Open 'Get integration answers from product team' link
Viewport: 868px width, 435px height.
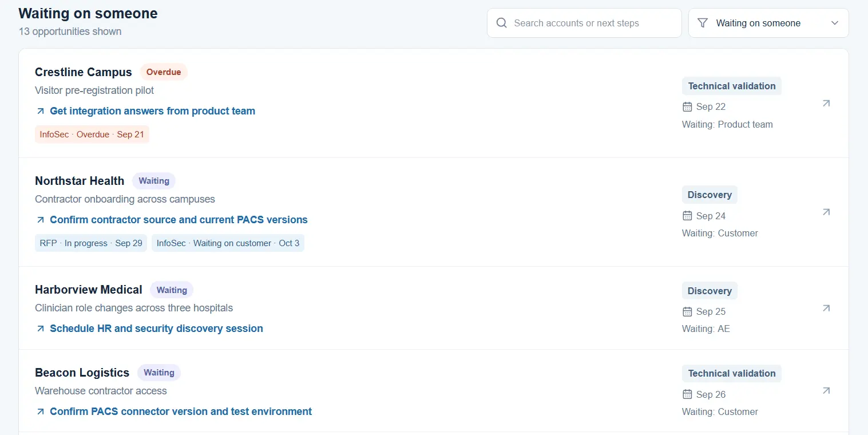(x=153, y=111)
